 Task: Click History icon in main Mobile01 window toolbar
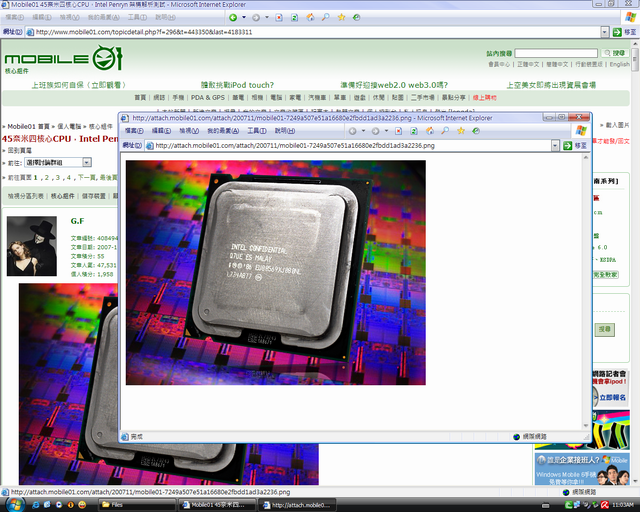pos(356,18)
